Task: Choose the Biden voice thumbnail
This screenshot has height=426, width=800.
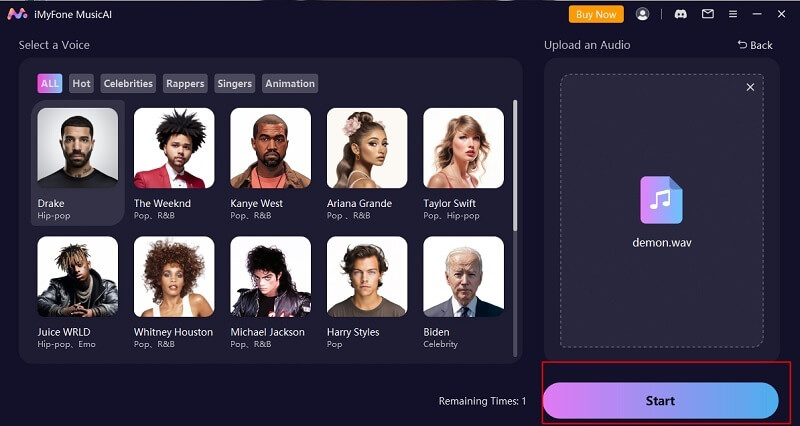Action: coord(463,277)
